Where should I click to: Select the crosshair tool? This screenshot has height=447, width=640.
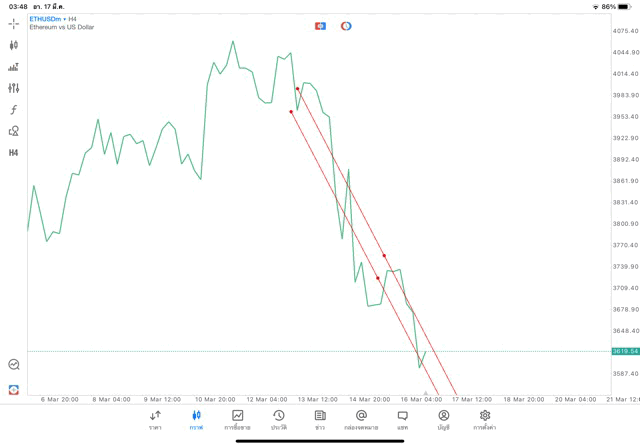point(13,23)
